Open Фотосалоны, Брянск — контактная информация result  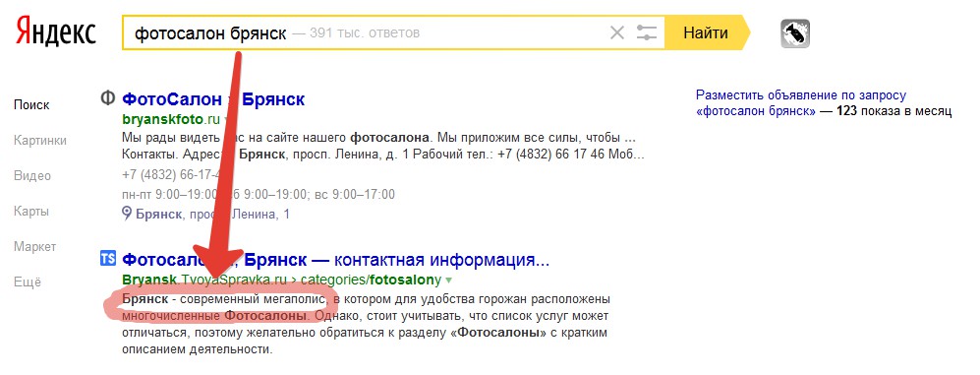tap(335, 259)
